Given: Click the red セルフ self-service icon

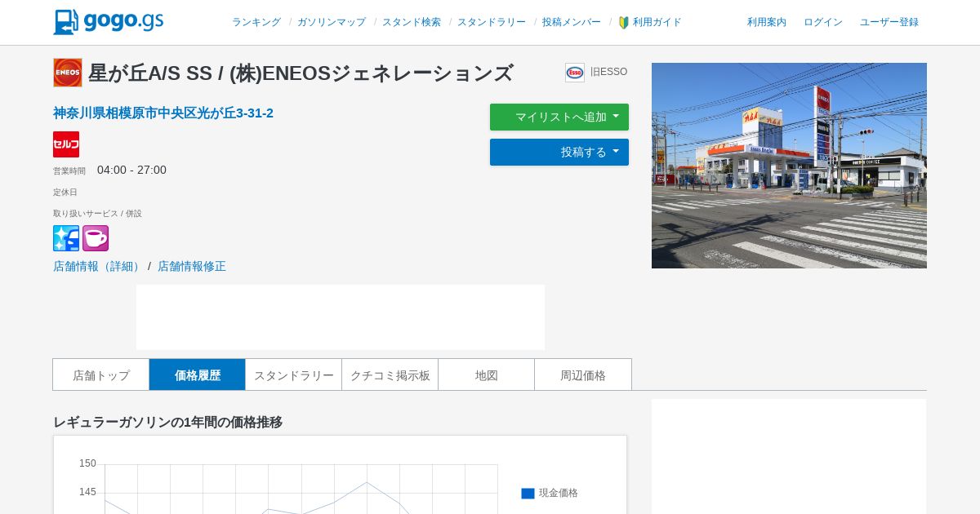Looking at the screenshot, I should 66,144.
